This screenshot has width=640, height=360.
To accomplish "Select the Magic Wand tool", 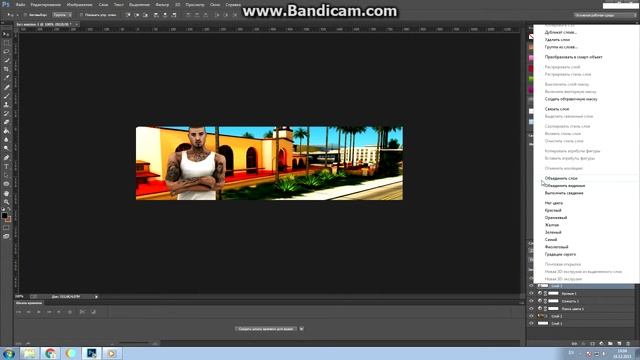I will coord(6,60).
